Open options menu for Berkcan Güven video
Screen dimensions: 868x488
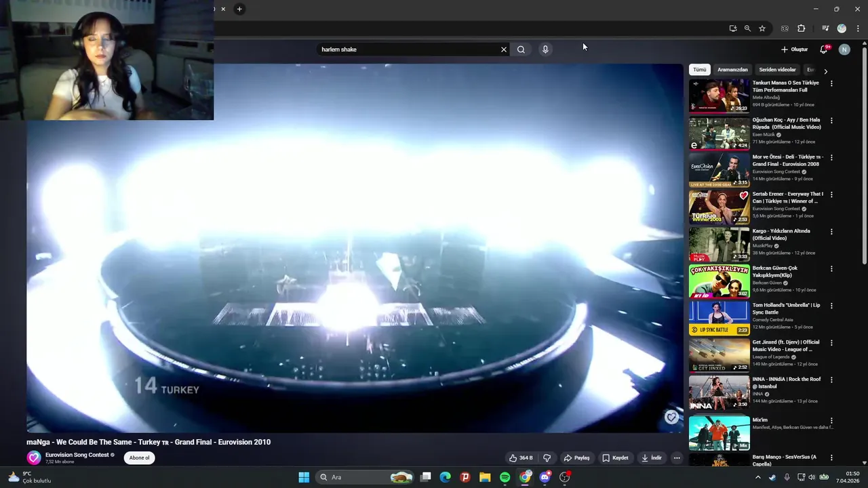pos(831,269)
